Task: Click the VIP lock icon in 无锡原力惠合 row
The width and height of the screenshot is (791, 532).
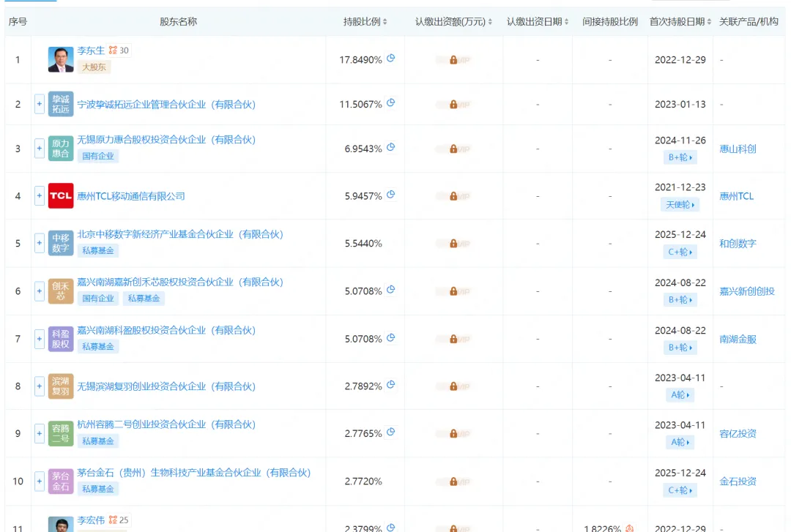Action: coord(453,149)
